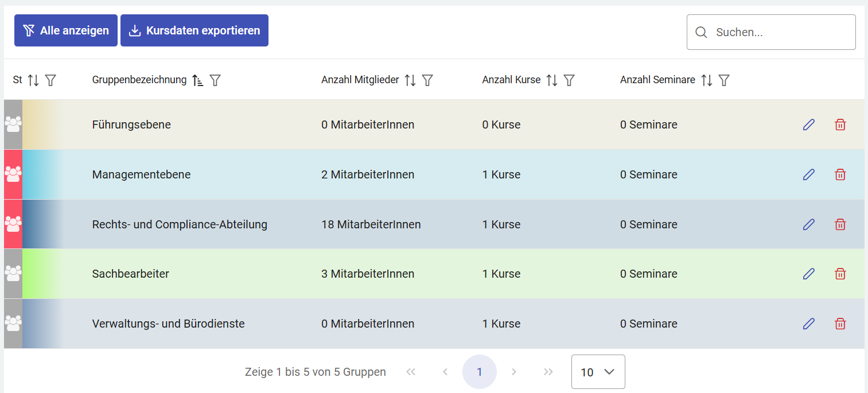Edit the Verwaltungs- und Bürodienste group
868x393 pixels.
click(809, 324)
